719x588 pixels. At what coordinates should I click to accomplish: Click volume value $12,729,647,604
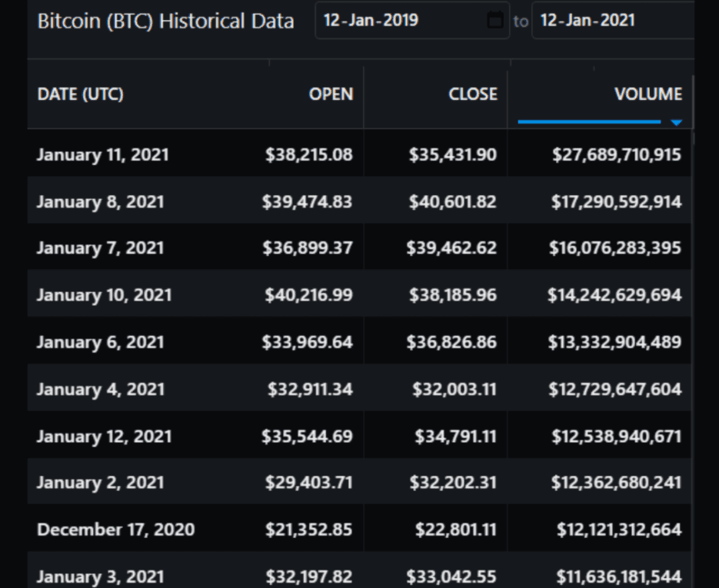coord(615,389)
